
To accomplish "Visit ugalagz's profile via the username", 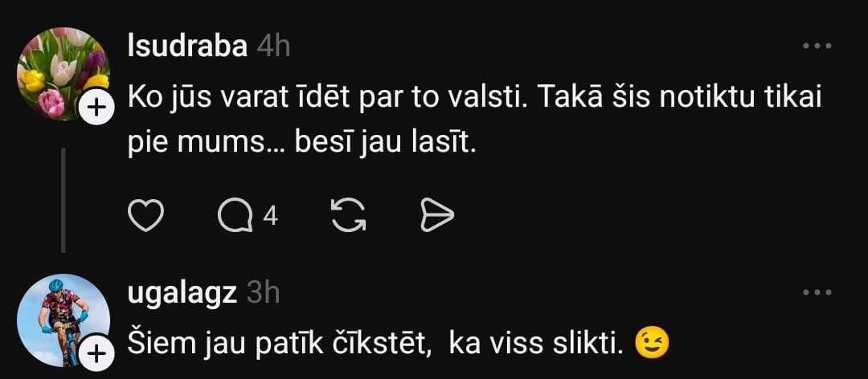I will 182,293.
